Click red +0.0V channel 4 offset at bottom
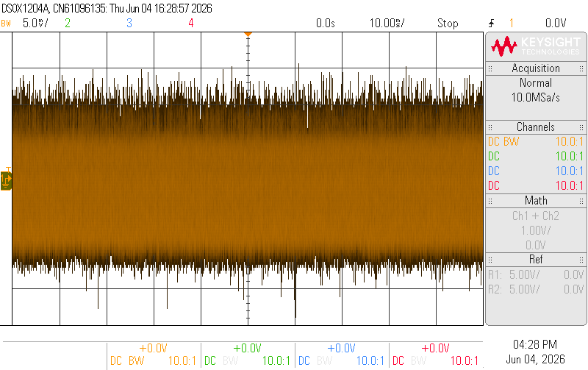This screenshot has height=370, width=588. tap(435, 348)
